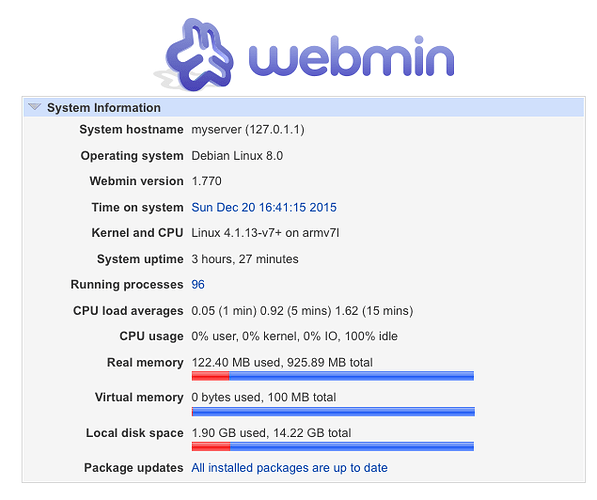Click the Real memory usage bar

333,376
